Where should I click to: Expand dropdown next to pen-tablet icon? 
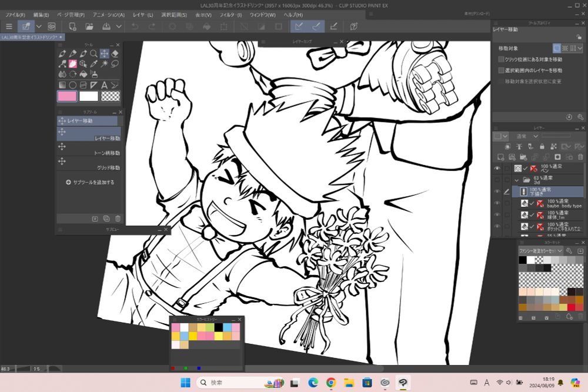pyautogui.click(x=39, y=26)
